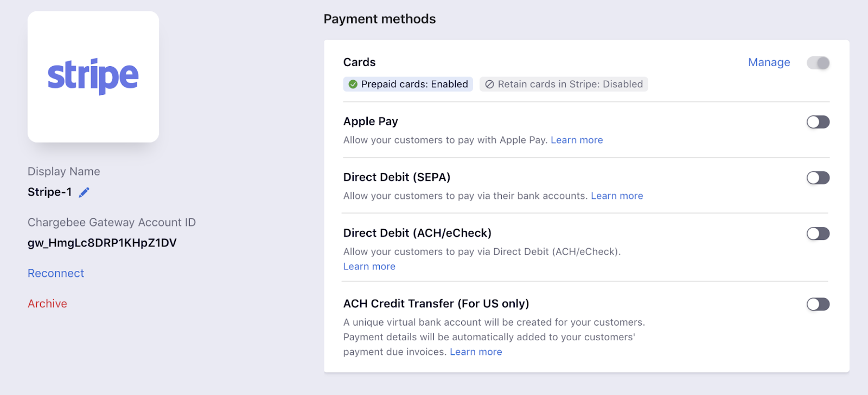Turn on Direct Debit (SEPA) switch
The width and height of the screenshot is (868, 395).
(818, 178)
